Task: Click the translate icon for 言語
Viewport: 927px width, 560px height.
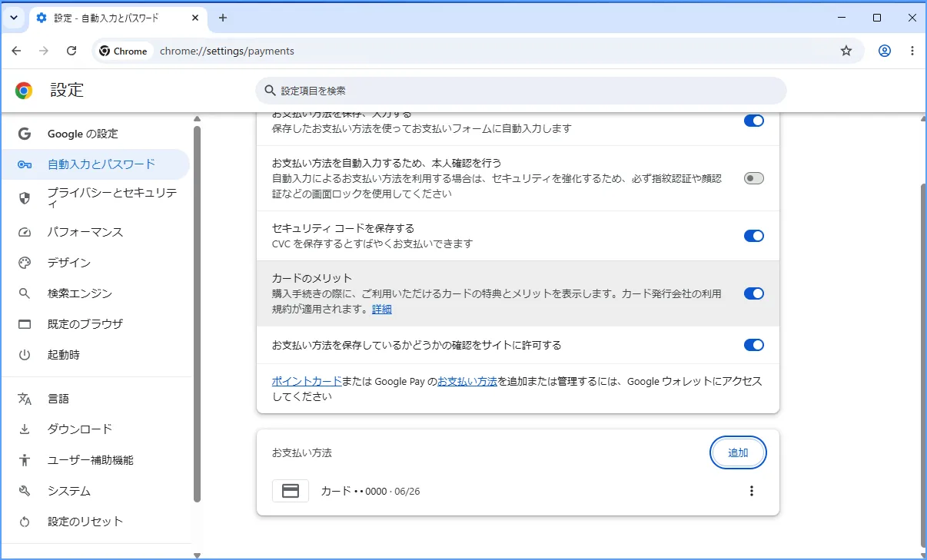Action: (25, 399)
